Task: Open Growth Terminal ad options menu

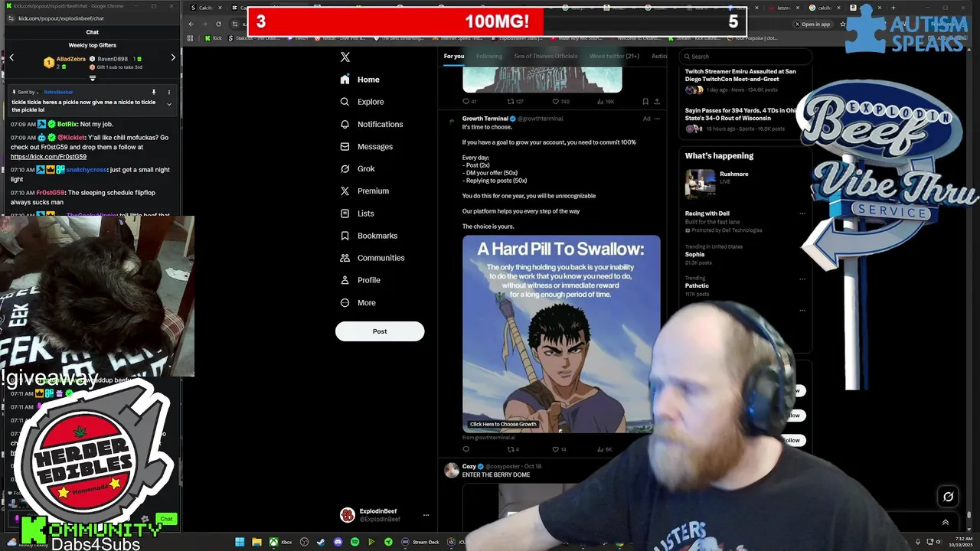Action: tap(657, 119)
